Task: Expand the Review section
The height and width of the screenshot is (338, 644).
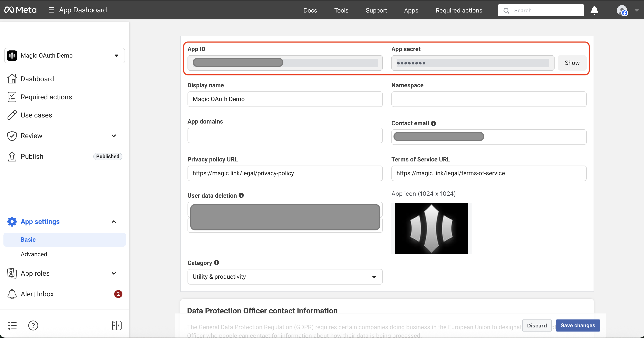Action: pyautogui.click(x=114, y=136)
